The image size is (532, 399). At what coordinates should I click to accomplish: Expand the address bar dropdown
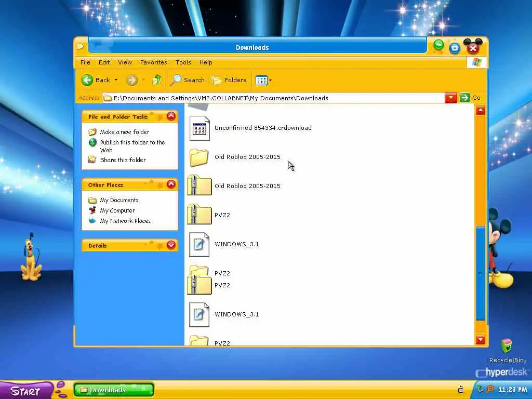point(450,98)
